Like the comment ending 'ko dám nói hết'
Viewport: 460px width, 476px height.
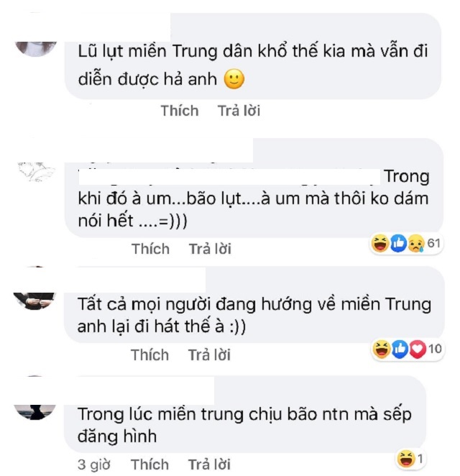coord(150,249)
